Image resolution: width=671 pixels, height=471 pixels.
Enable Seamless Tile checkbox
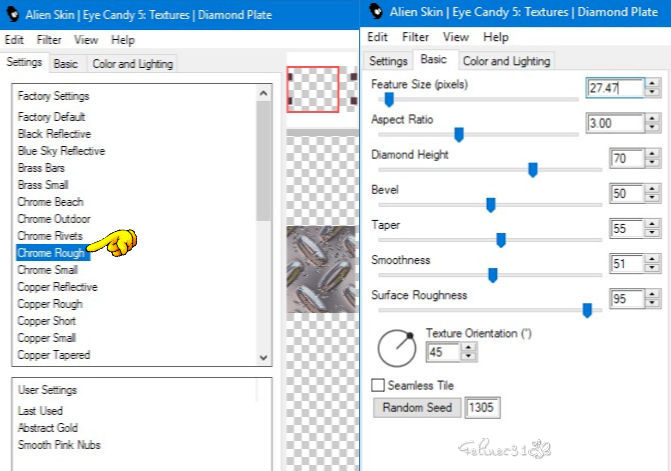coord(378,385)
